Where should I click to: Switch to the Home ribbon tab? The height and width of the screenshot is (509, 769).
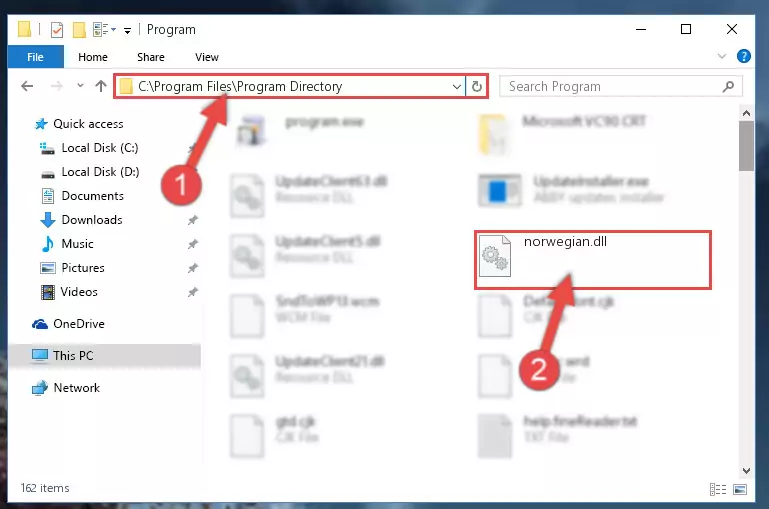coord(93,57)
